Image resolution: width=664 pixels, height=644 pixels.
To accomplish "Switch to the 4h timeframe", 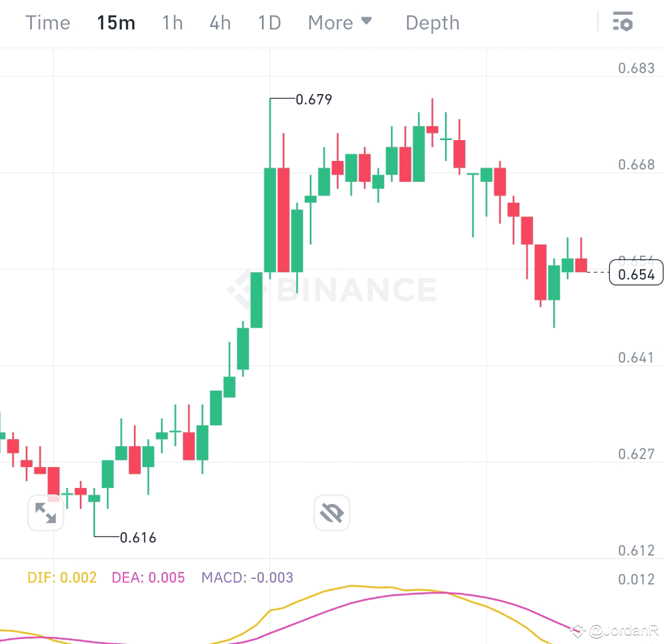I will click(219, 22).
